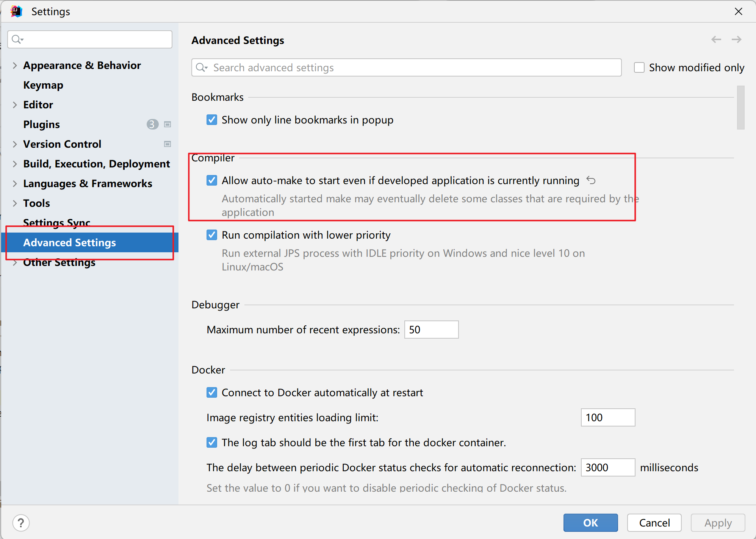756x539 pixels.
Task: Expand the Appearance & Behavior tree node
Action: tap(15, 65)
